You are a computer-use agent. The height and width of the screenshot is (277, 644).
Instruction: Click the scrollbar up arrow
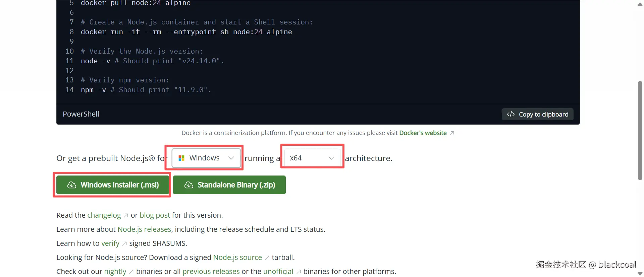click(640, 4)
